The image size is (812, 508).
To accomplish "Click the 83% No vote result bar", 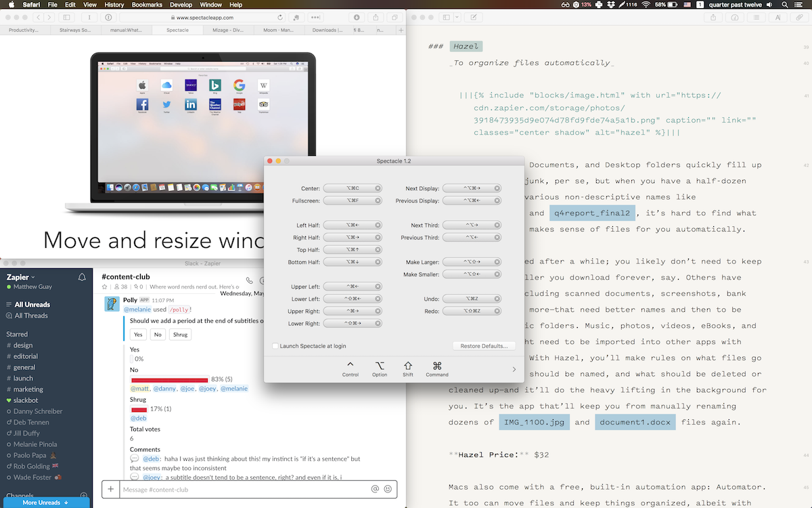I will (171, 379).
